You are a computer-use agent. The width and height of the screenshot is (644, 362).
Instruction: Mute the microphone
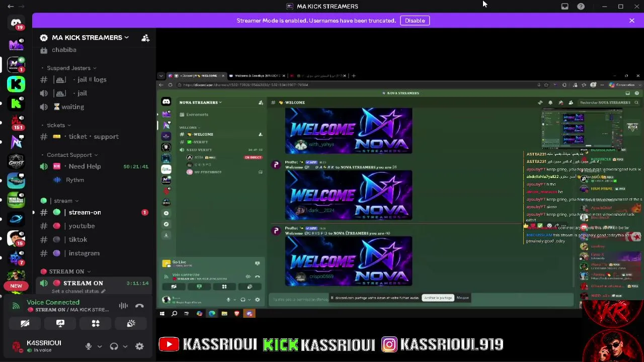89,346
